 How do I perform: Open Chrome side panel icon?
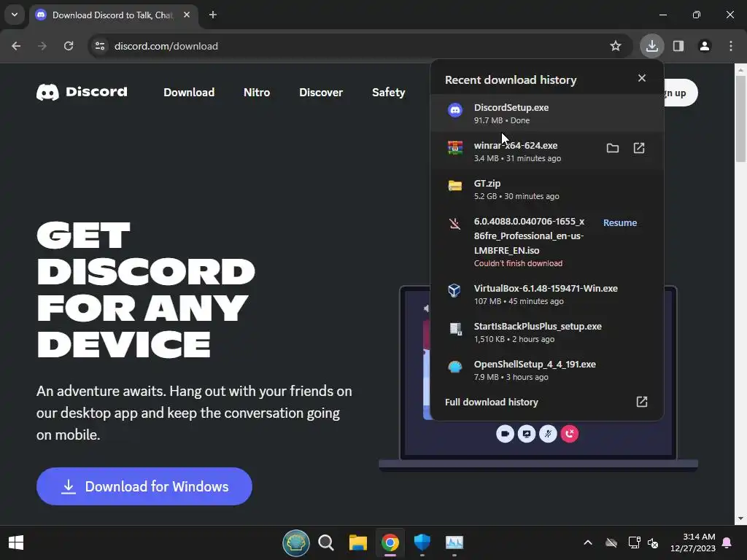(x=678, y=46)
